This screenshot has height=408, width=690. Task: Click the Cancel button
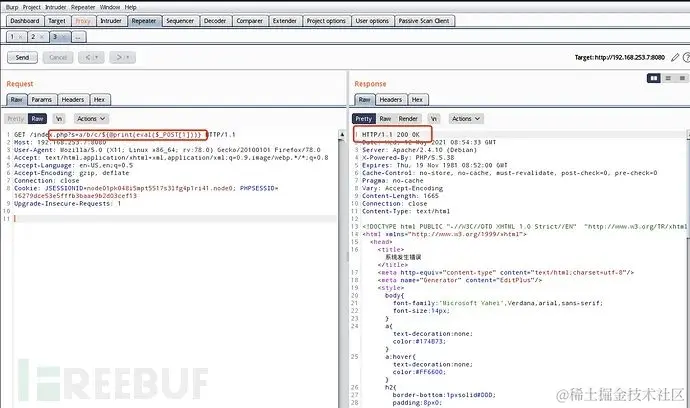tap(58, 57)
